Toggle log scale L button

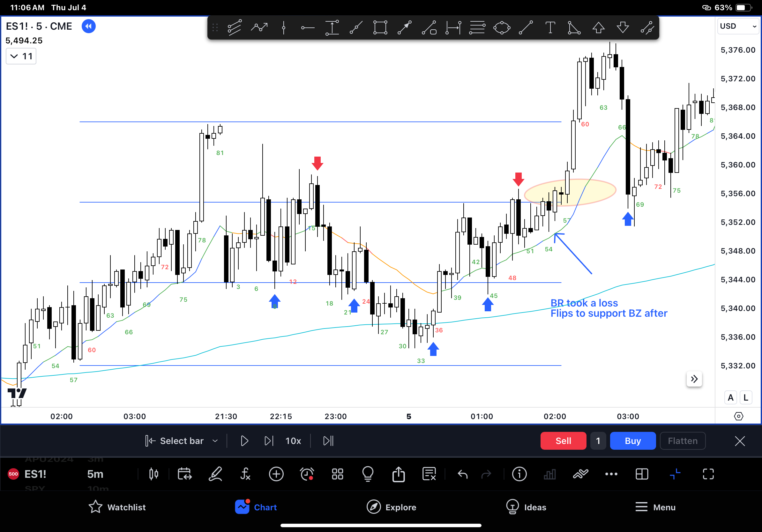(746, 398)
